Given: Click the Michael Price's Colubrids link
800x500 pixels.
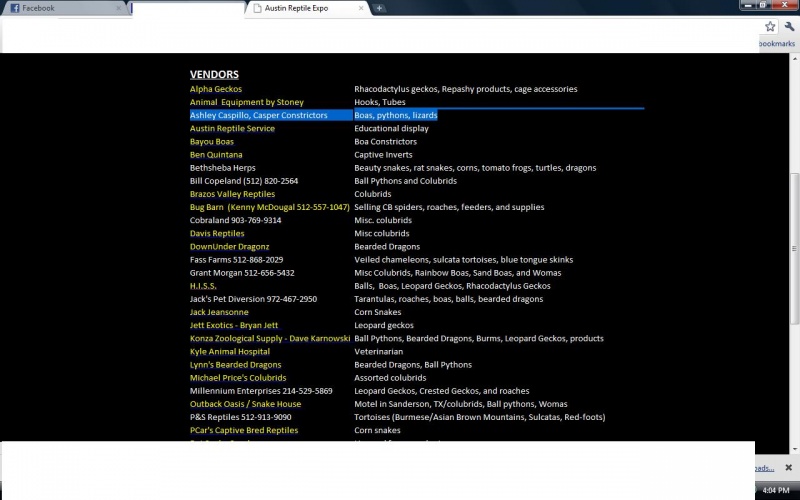Looking at the screenshot, I should 238,378.
